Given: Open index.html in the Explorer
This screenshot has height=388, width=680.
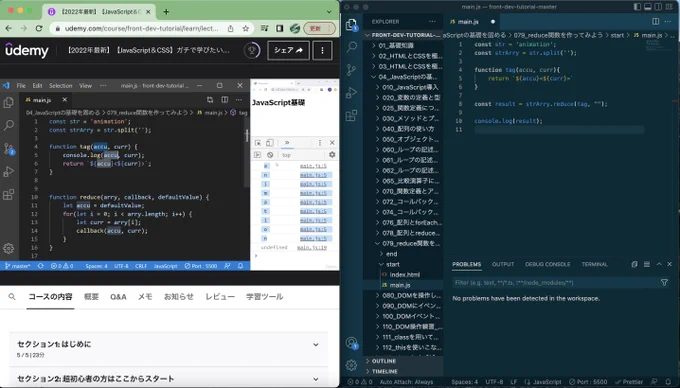Looking at the screenshot, I should point(404,274).
